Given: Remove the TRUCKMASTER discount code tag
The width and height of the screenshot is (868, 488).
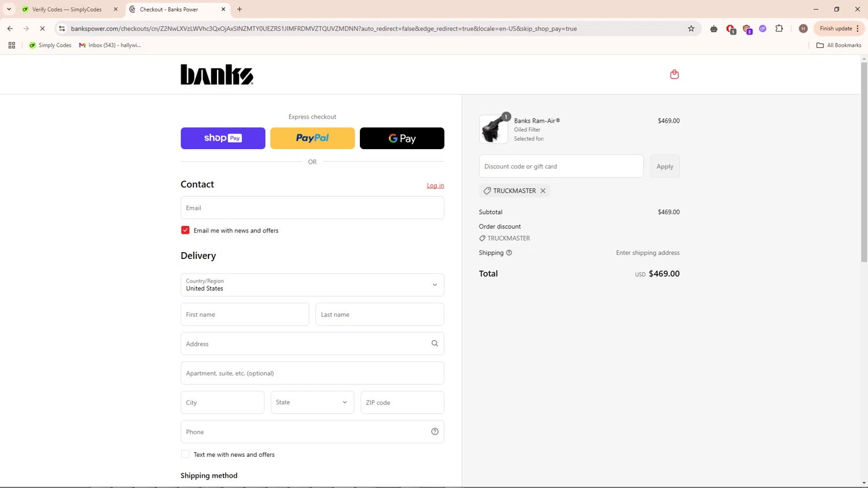Looking at the screenshot, I should (x=543, y=191).
